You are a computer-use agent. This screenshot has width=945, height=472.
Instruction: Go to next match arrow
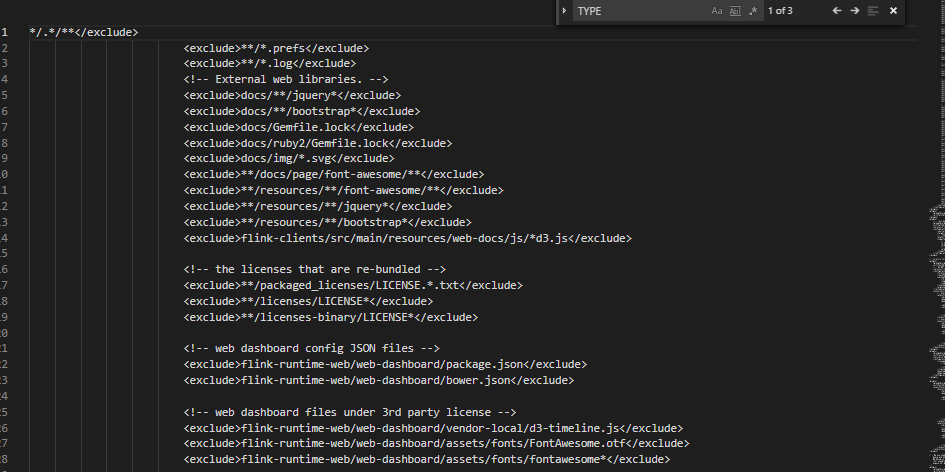pos(855,11)
